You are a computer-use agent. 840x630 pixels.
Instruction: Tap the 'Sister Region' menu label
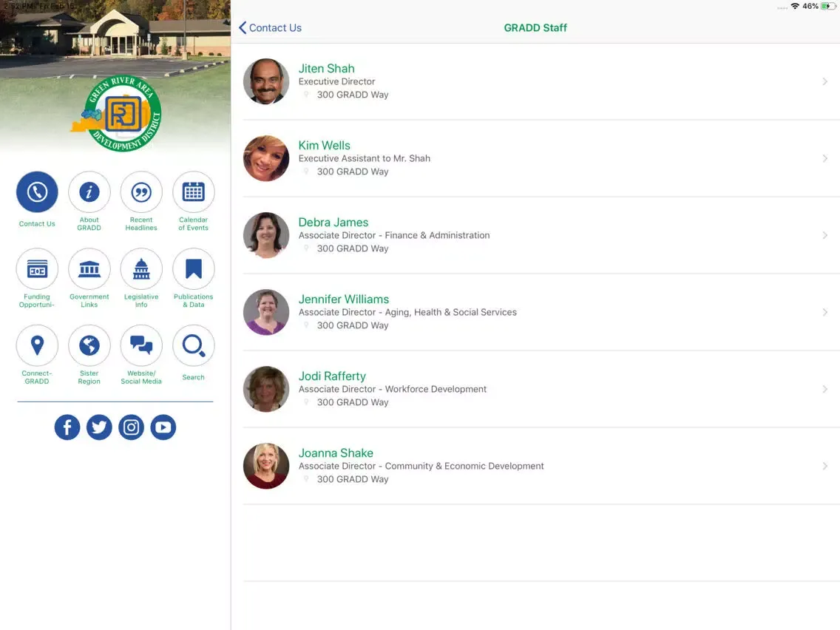pyautogui.click(x=89, y=377)
